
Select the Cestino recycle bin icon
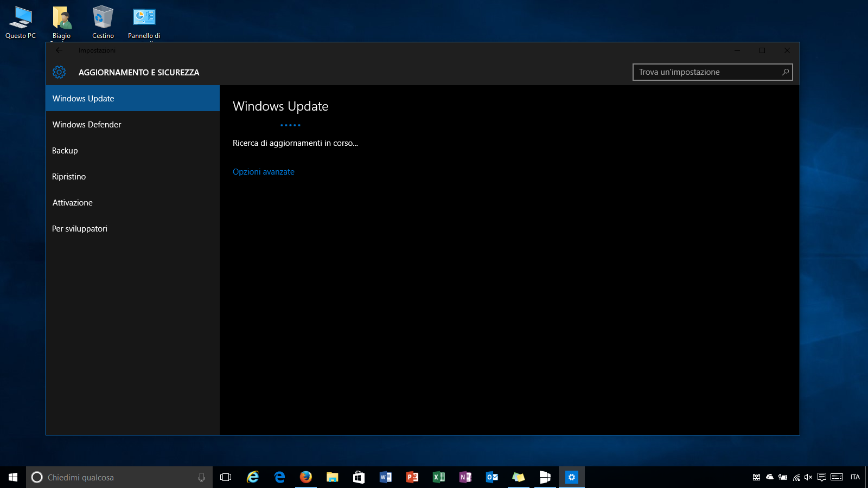coord(103,23)
